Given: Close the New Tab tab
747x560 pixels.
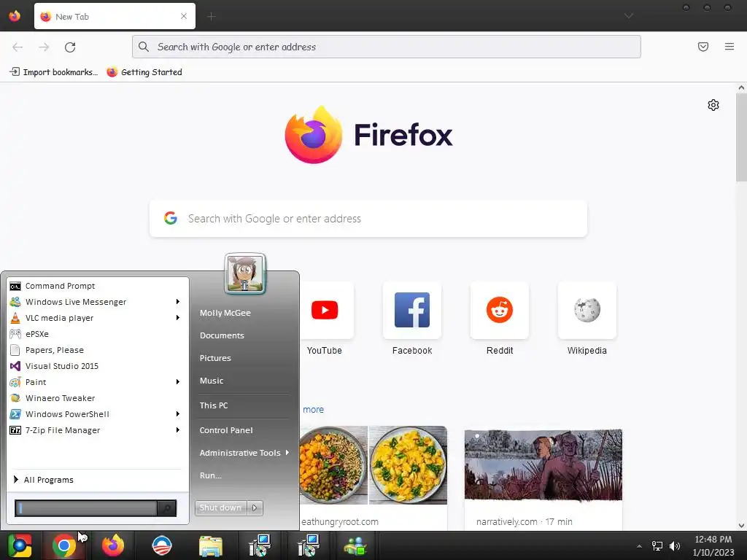Looking at the screenshot, I should 184,16.
